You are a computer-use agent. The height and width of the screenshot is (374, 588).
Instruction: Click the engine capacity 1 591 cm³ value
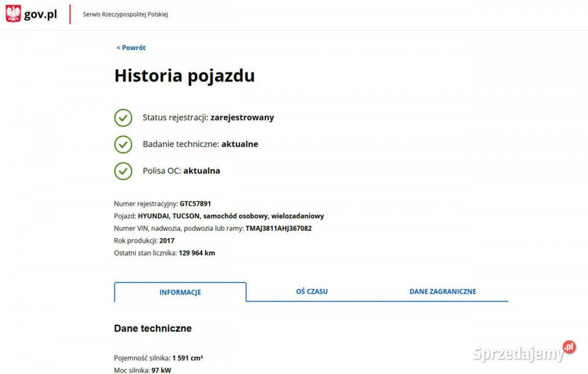tap(187, 358)
